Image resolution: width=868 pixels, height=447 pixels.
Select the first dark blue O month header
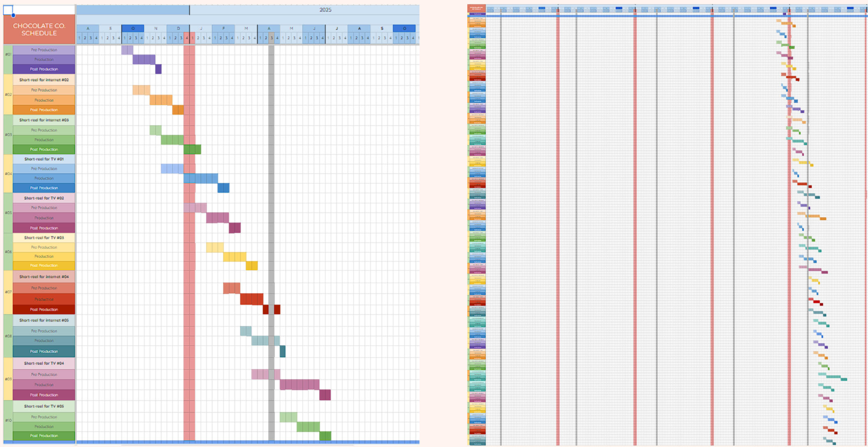[133, 28]
